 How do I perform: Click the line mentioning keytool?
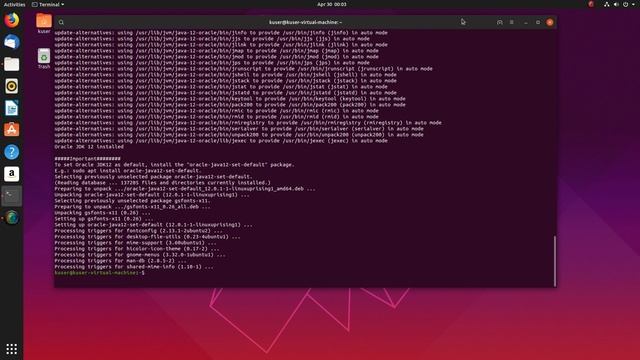230,99
